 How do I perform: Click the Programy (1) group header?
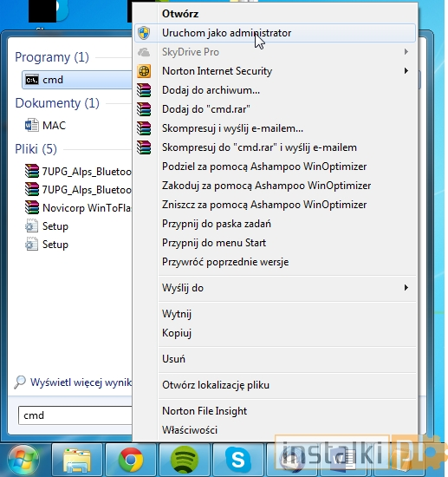click(52, 57)
